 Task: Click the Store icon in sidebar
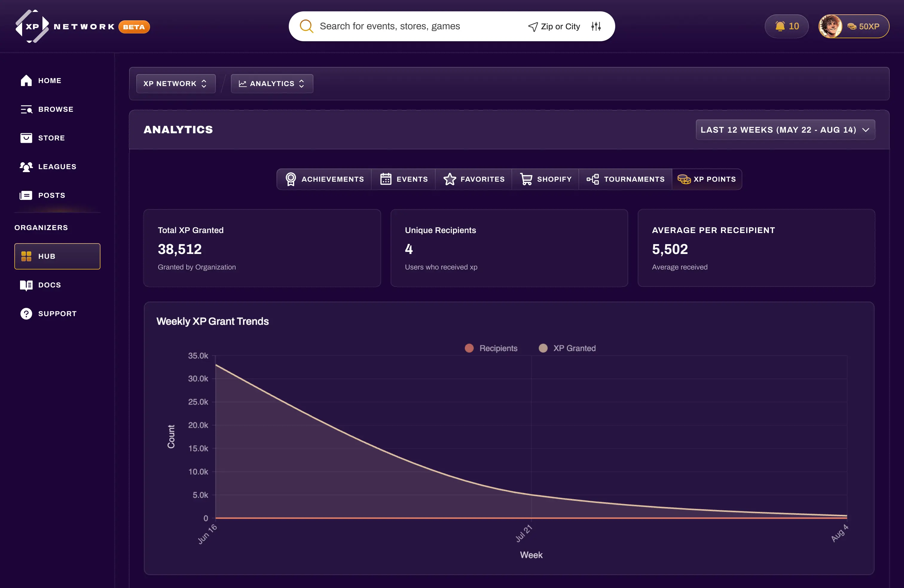[26, 138]
